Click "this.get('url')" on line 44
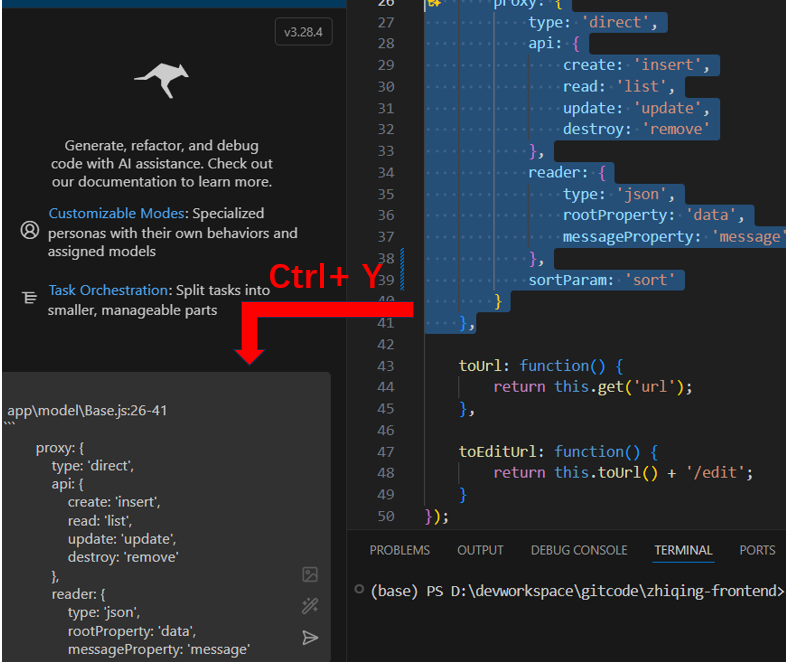Viewport: 786px width, 662px height. click(x=619, y=387)
